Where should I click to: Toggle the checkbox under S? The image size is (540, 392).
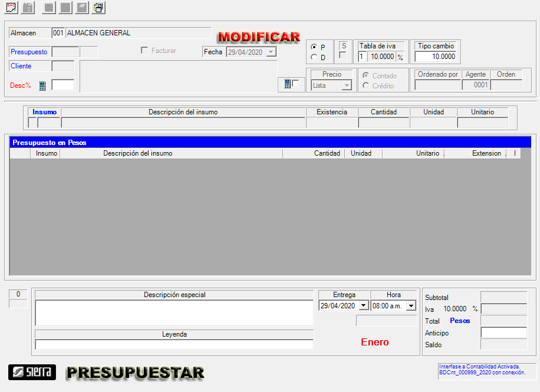343,55
